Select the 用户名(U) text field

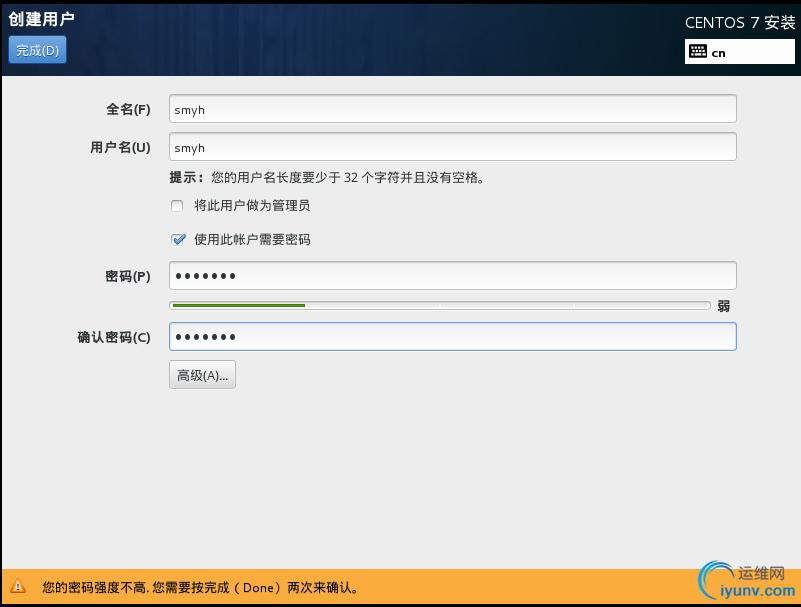(x=452, y=147)
